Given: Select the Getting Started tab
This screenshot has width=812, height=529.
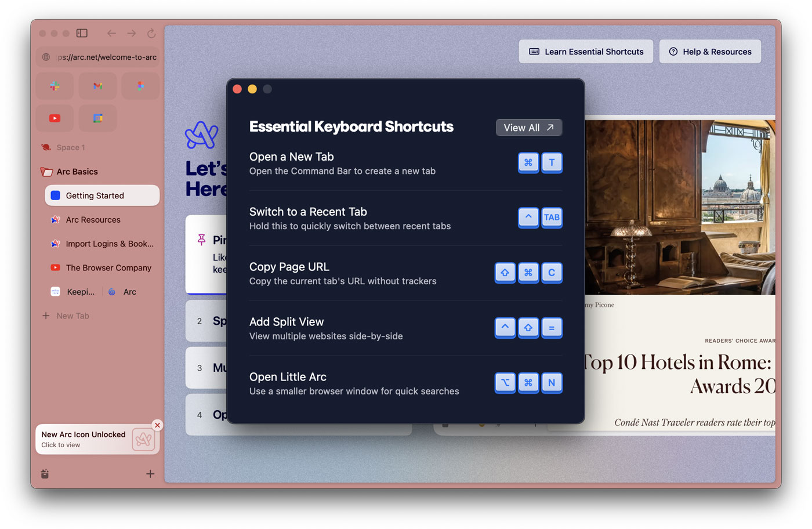Looking at the screenshot, I should click(102, 195).
